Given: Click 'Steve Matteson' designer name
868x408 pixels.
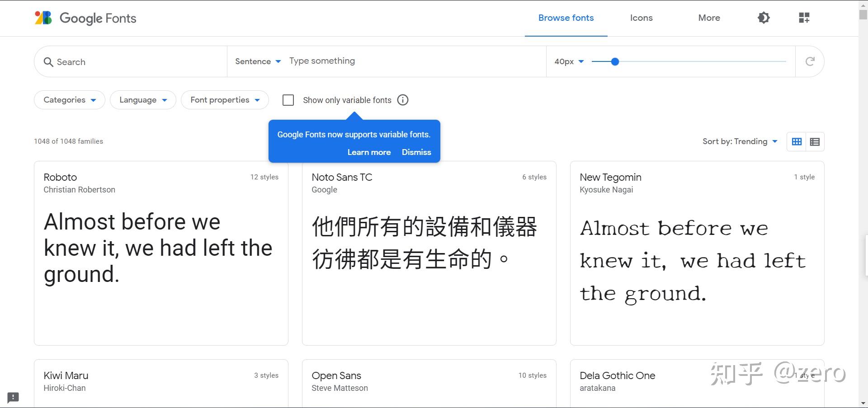Looking at the screenshot, I should click(340, 388).
